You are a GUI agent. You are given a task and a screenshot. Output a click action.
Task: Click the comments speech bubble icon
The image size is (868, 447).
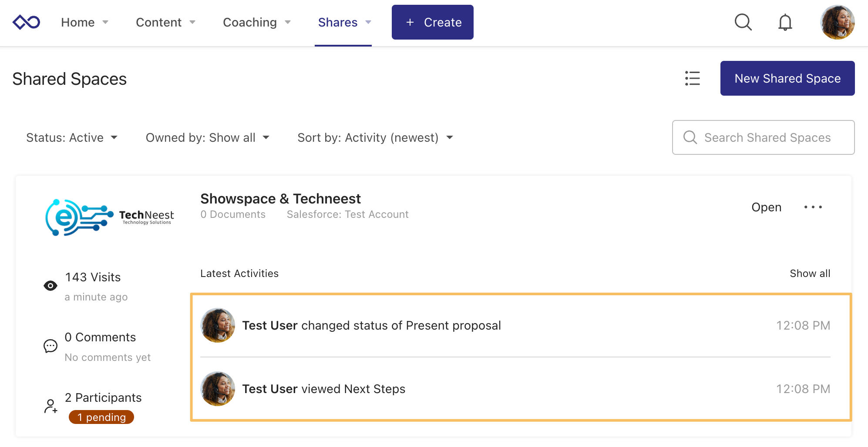(50, 346)
